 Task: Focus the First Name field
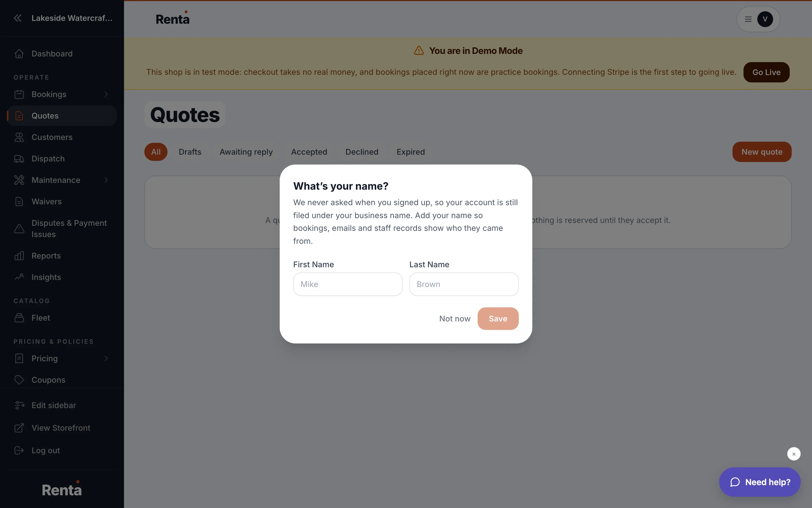coord(348,284)
